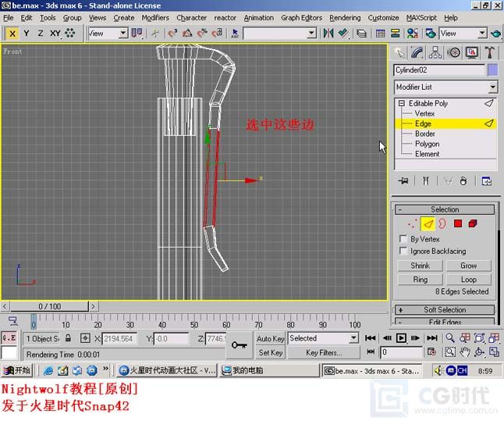Click the Loop selection button
This screenshot has width=504, height=421.
[x=469, y=280]
